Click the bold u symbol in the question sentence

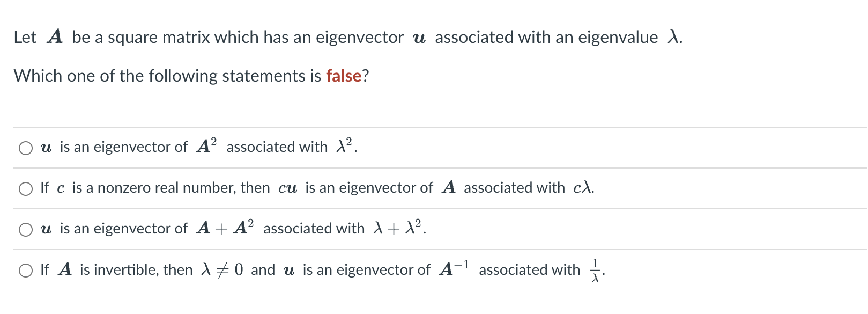point(419,38)
